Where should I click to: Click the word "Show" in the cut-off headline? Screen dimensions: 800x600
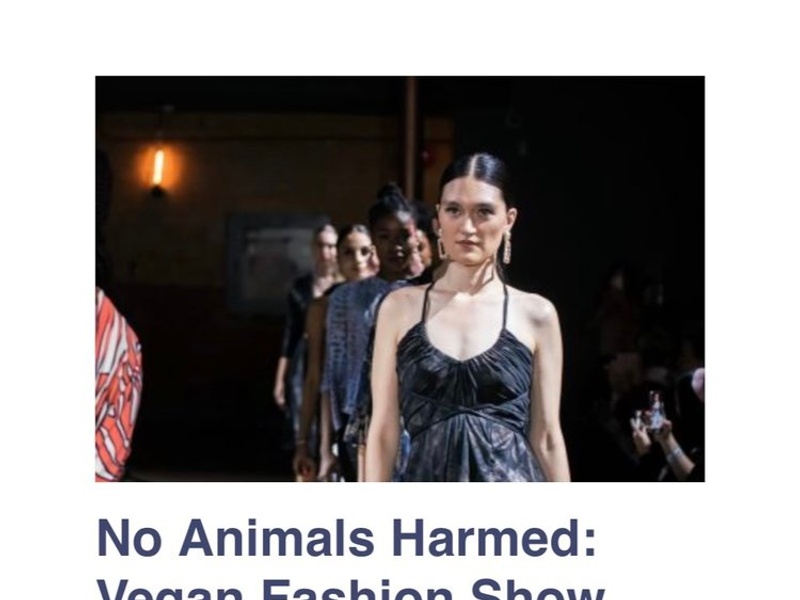point(537,589)
